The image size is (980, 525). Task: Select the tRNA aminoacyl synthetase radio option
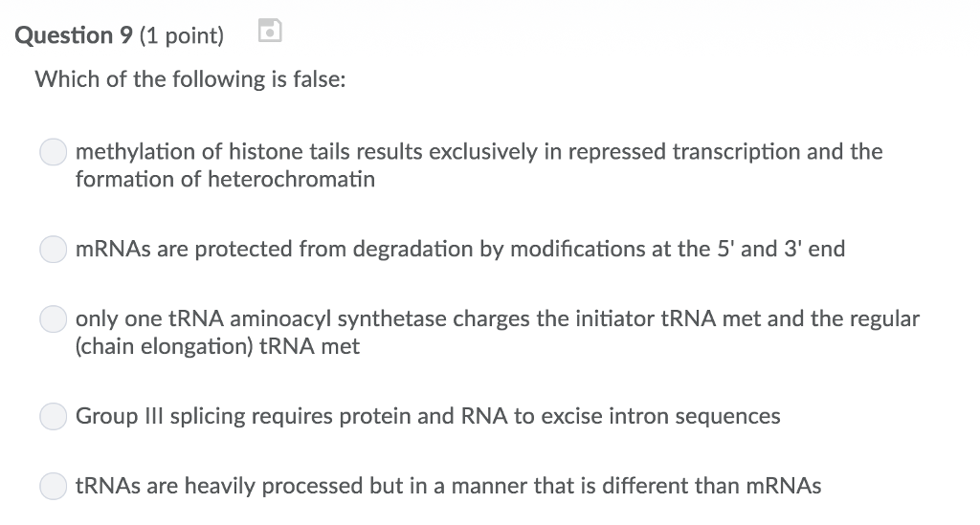point(54,319)
